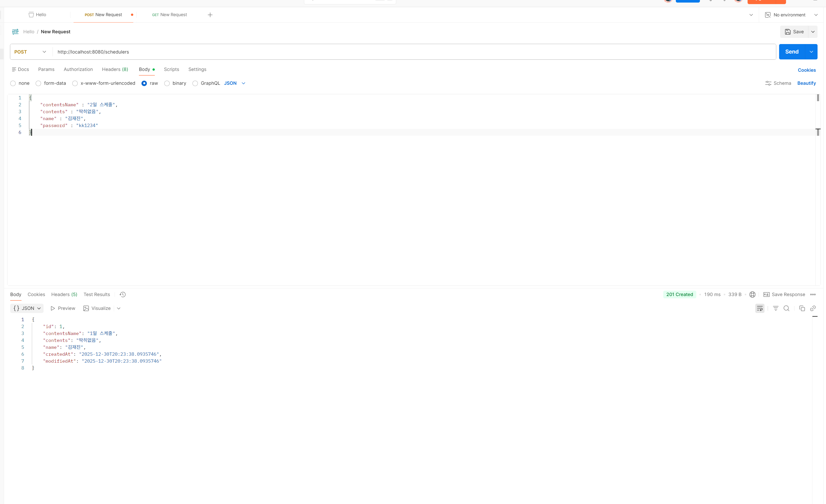Open response history clock icon

click(x=123, y=294)
